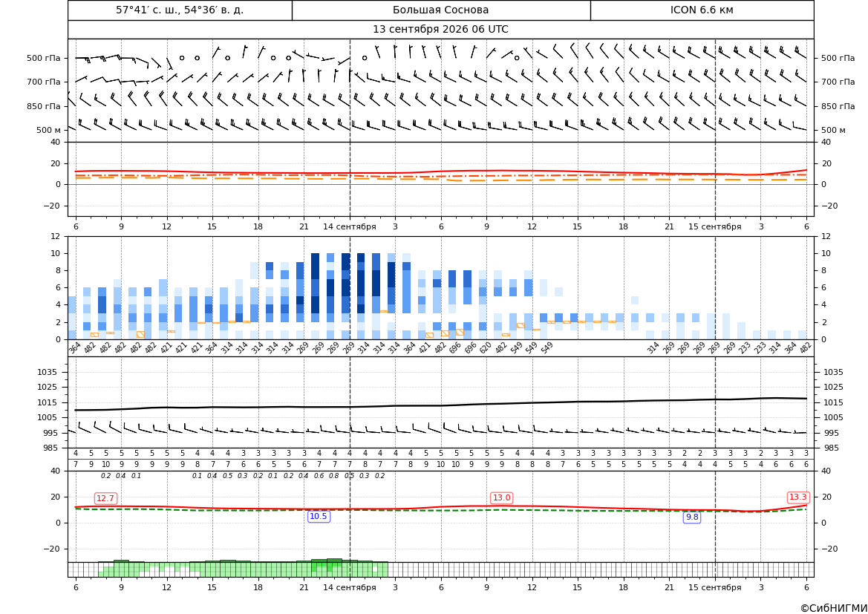Click the 13.3 red temperature label
868x614 pixels.
[x=797, y=497]
